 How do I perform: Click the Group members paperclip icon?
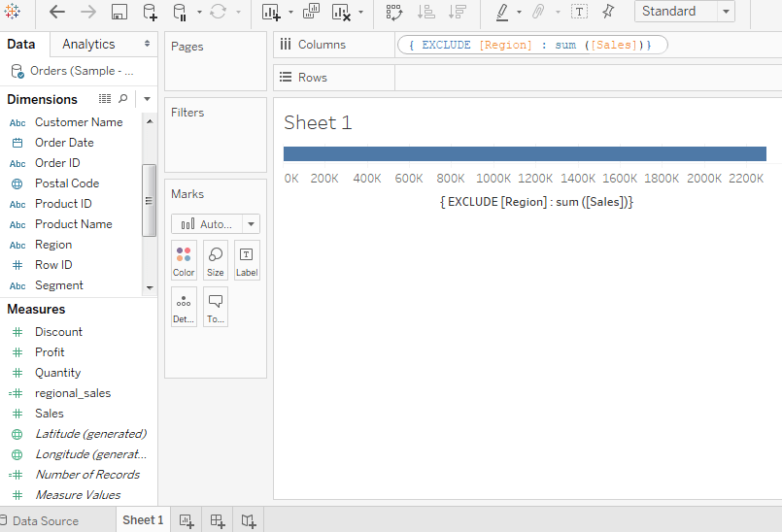538,12
